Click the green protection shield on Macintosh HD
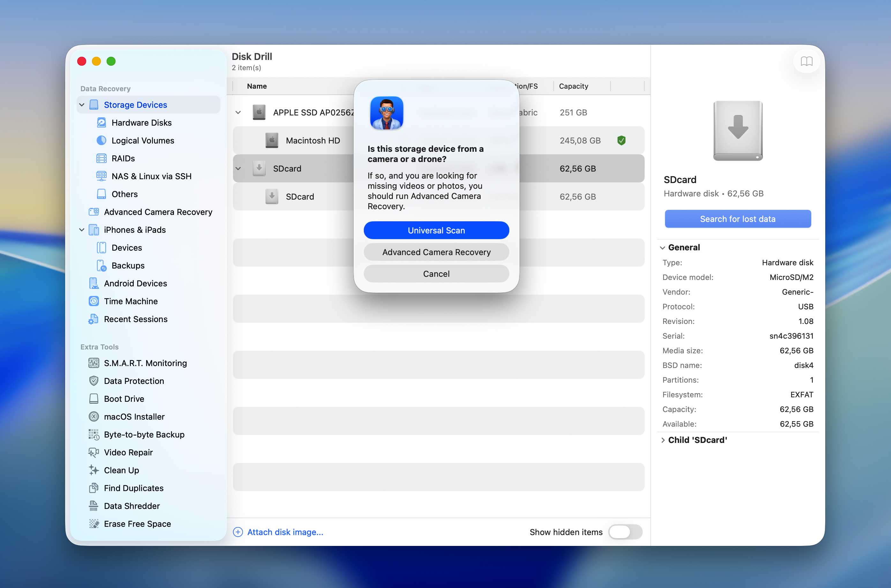 (x=622, y=141)
